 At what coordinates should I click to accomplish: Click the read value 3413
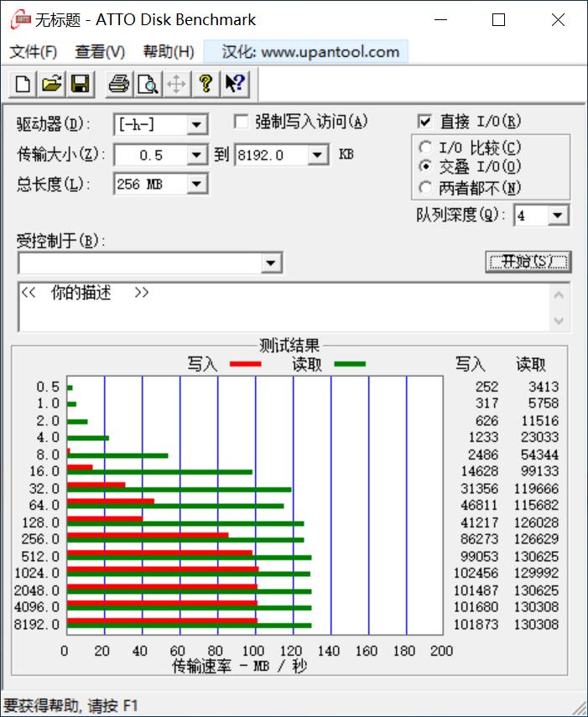click(x=544, y=387)
